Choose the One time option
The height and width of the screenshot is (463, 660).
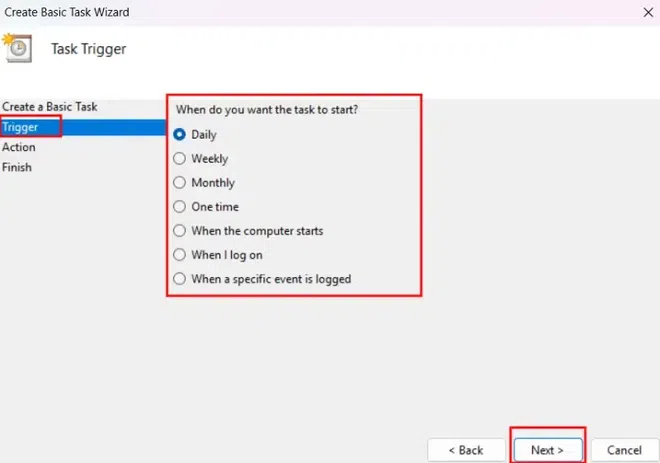pos(180,207)
